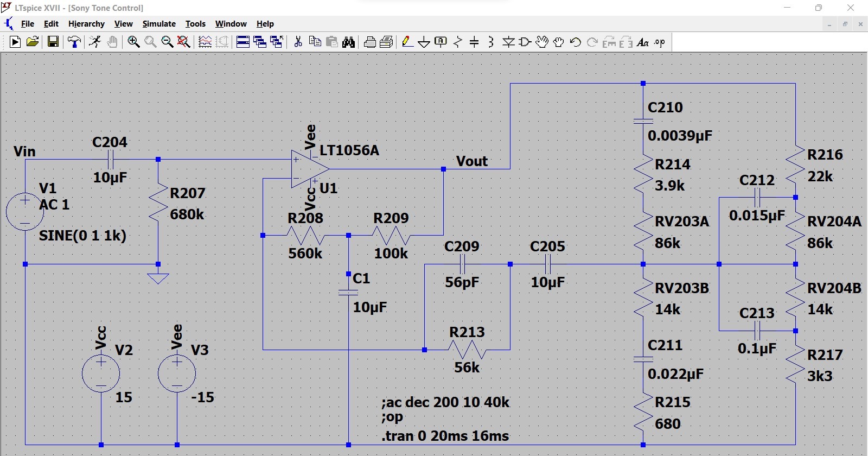
Task: Select the Text Aa tool
Action: coord(643,42)
